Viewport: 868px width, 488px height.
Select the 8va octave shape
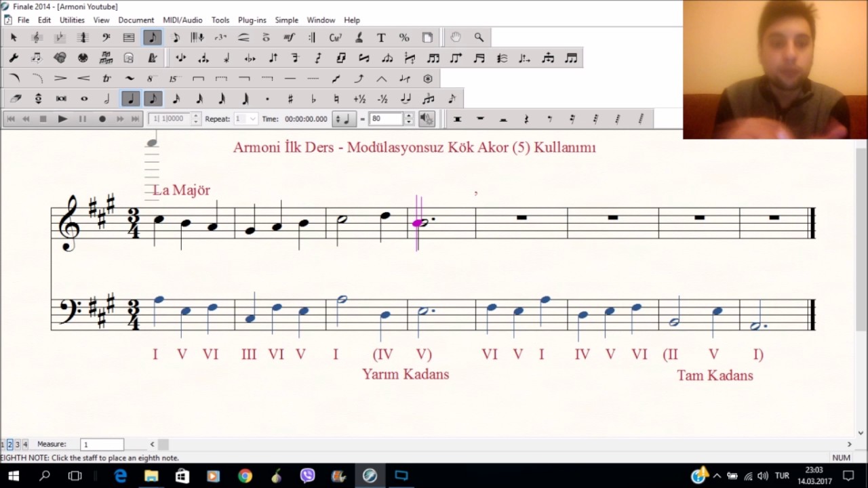coord(151,79)
